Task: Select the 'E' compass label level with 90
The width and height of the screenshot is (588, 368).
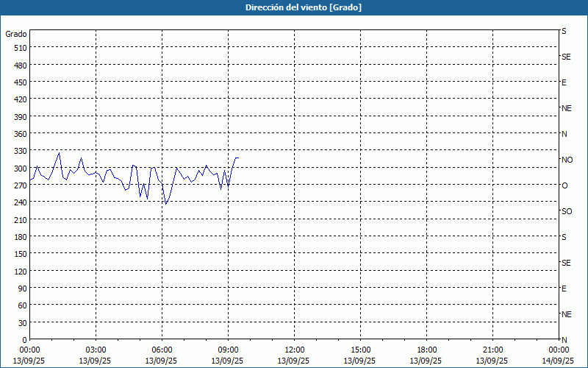Action: [564, 289]
